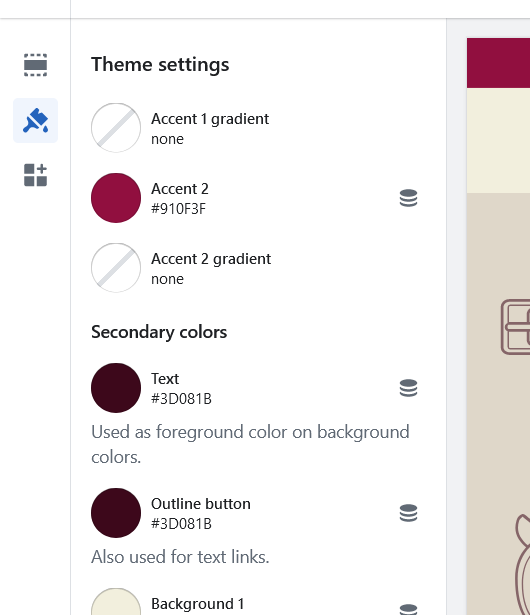Open the Accent 2 gradient empty swatch
Screen dimensions: 530x615
(116, 268)
